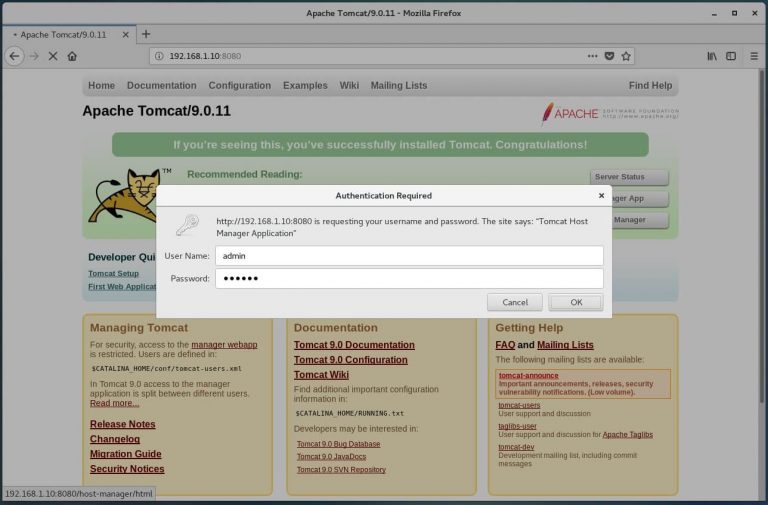The image size is (768, 505).
Task: Click the Firefox window maximize button
Action: [734, 13]
